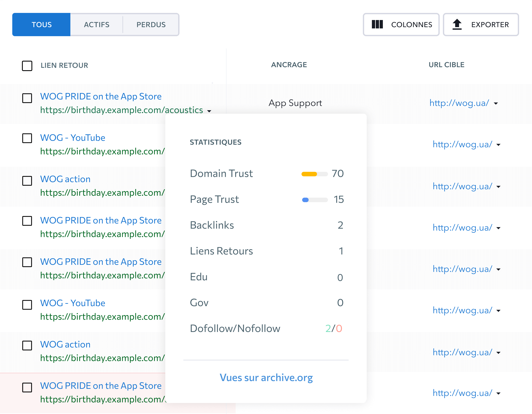Screen dimensions: 532x414
Task: Expand target URL arrow in second WOG PRIDE row
Action: coord(498,228)
